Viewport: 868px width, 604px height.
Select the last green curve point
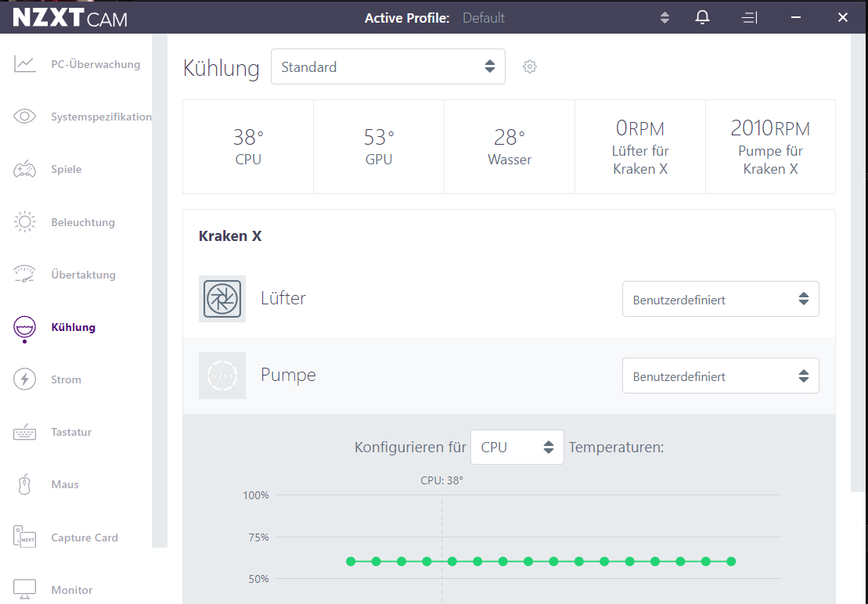[x=731, y=562]
